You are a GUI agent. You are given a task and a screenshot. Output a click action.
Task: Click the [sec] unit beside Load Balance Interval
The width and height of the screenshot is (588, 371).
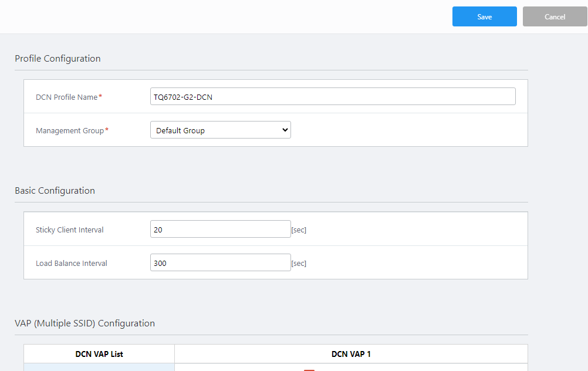(x=299, y=264)
